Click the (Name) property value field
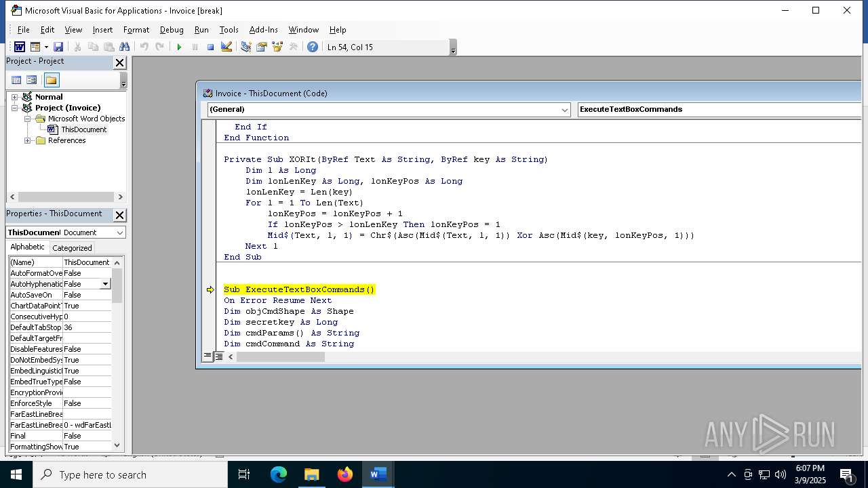 [x=87, y=262]
